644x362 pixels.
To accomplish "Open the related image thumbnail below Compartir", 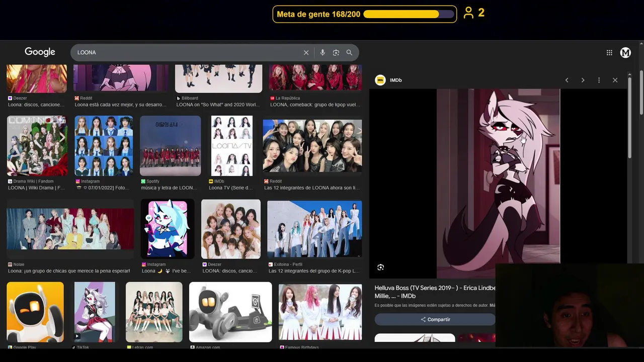I will (415, 338).
